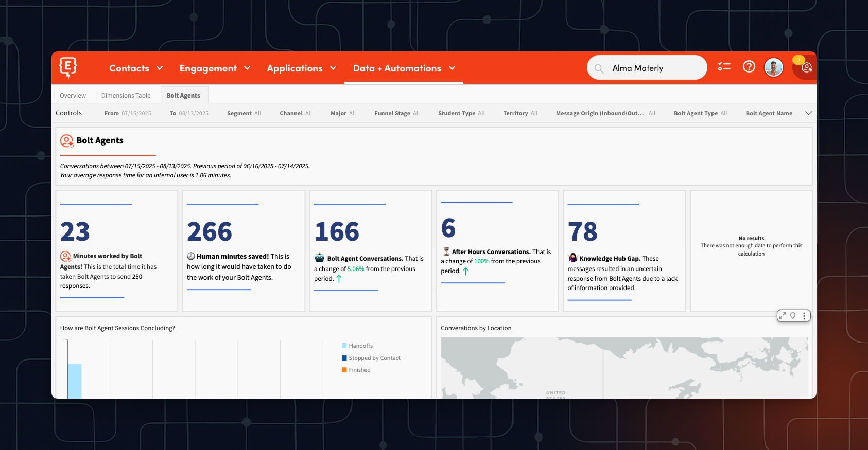
Task: Open the Student Type filter dropdown
Action: pyautogui.click(x=461, y=113)
